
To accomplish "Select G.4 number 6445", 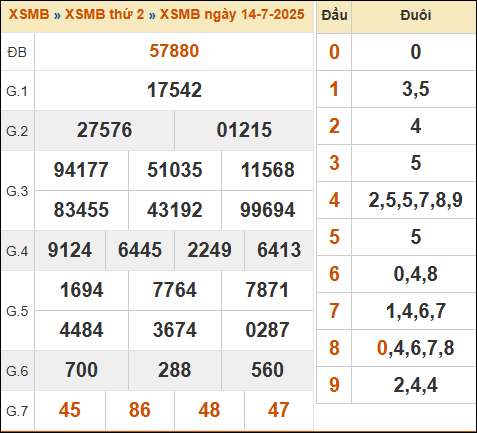I will click(140, 250).
